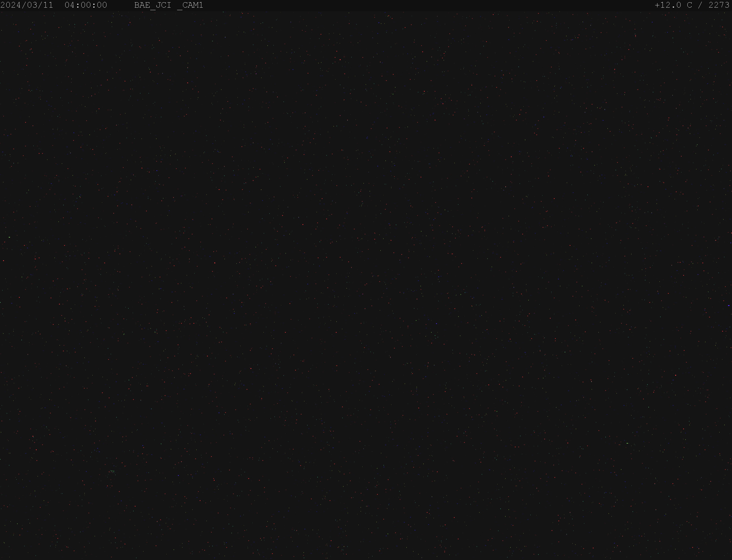The image size is (732, 560).
Task: Select the year 2024 in the date
Action: [11, 5]
